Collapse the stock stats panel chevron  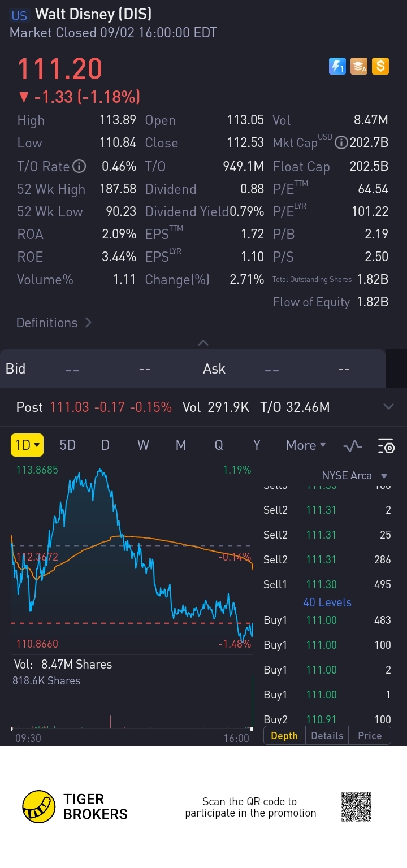(203, 342)
